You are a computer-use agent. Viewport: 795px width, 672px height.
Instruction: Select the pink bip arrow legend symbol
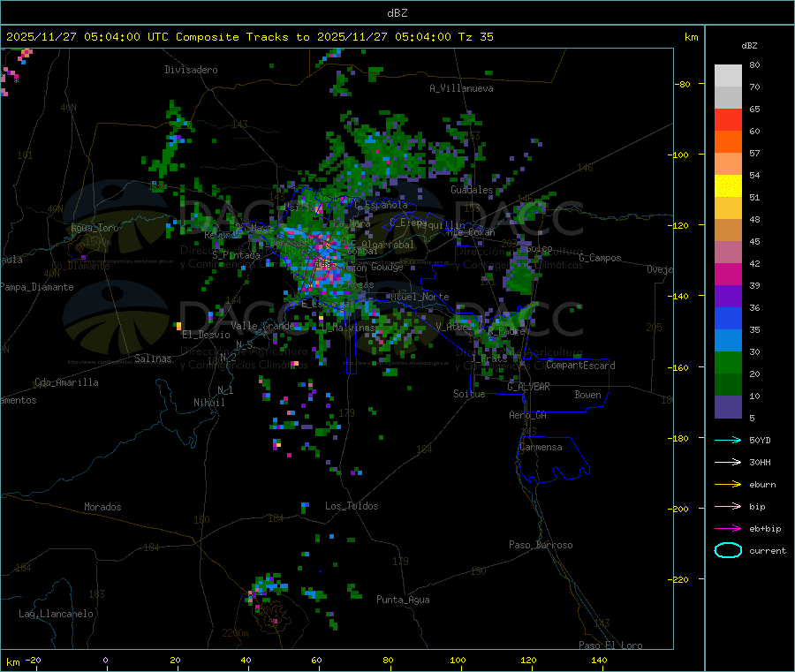point(728,506)
